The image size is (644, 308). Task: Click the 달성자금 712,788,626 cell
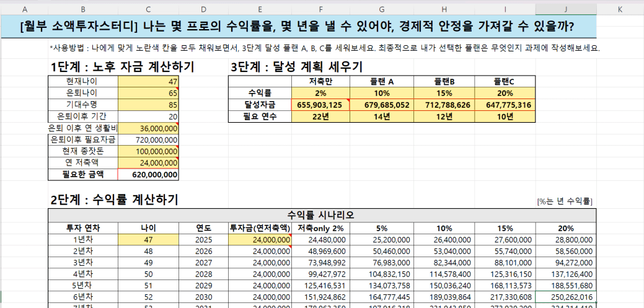click(444, 105)
